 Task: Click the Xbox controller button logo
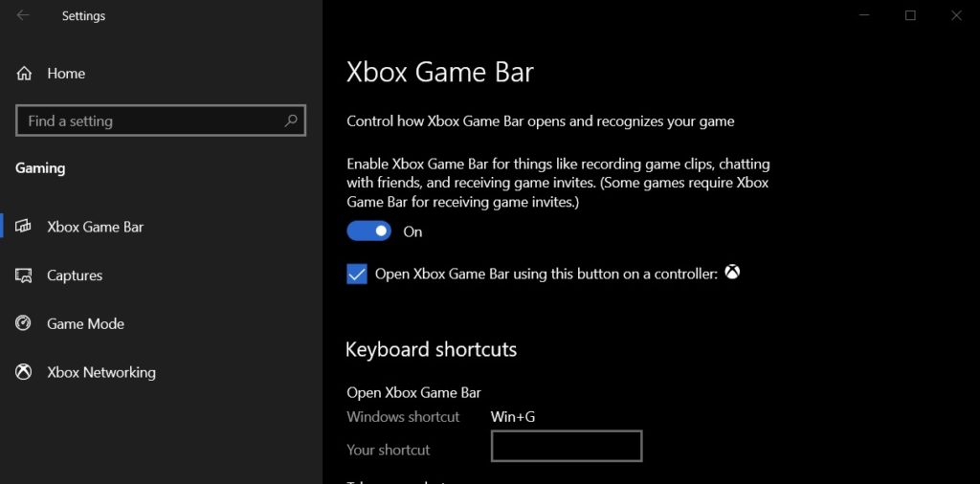click(732, 273)
